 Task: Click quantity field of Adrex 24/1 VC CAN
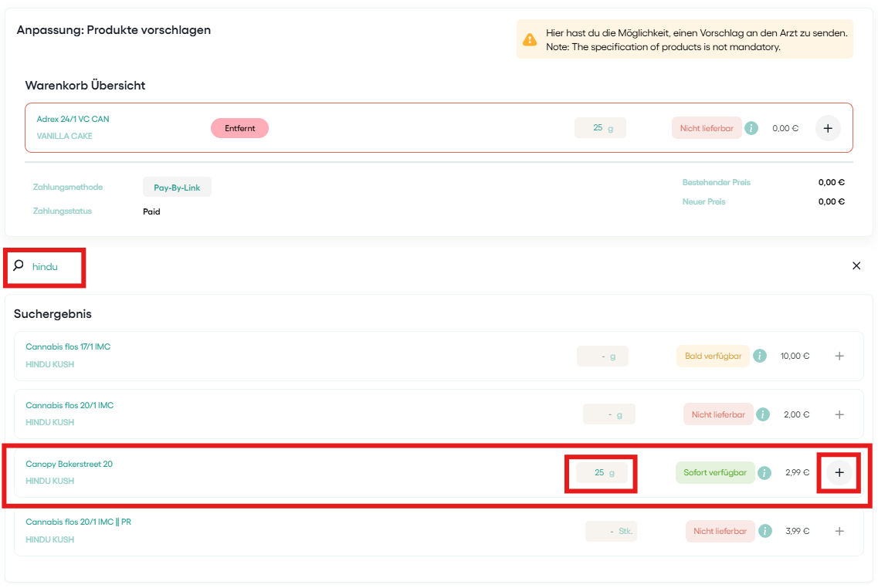click(600, 128)
